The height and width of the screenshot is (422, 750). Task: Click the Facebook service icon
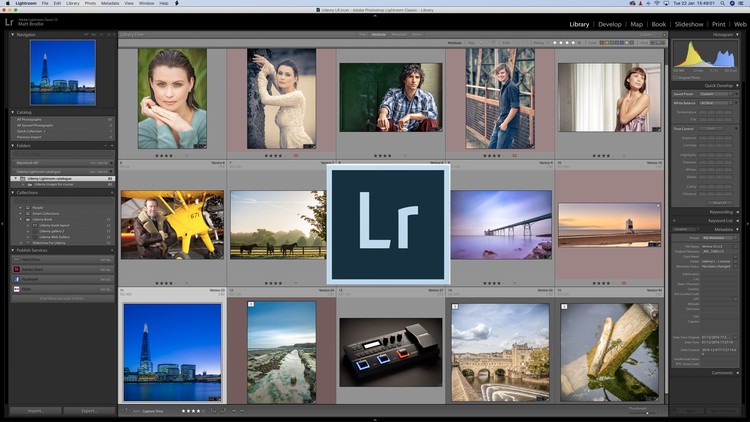pyautogui.click(x=16, y=279)
